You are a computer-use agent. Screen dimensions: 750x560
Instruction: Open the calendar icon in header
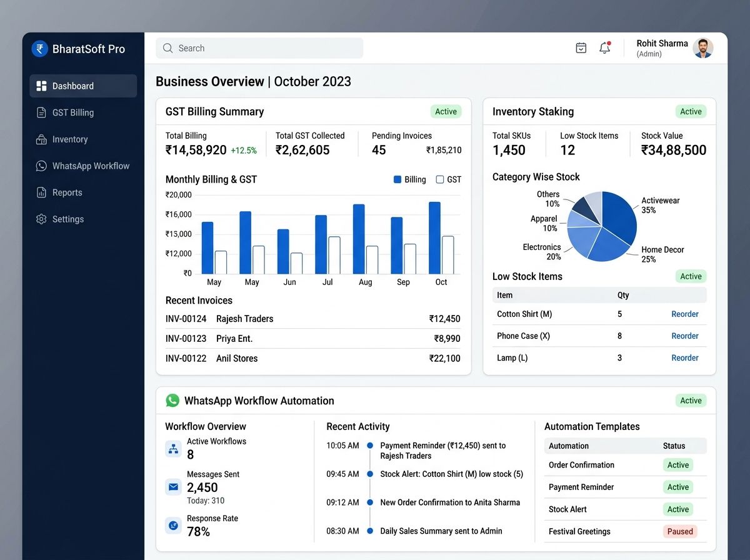coord(581,48)
